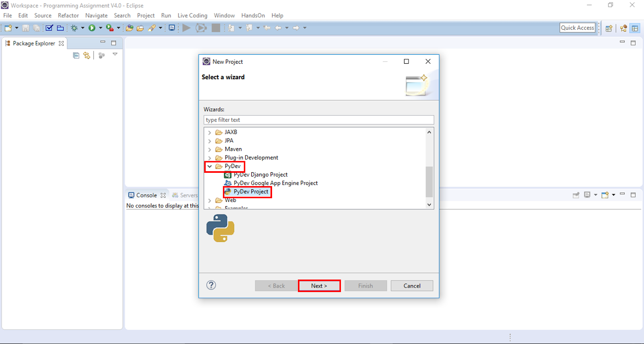Switch to the Java EE perspective icon

coord(623,28)
